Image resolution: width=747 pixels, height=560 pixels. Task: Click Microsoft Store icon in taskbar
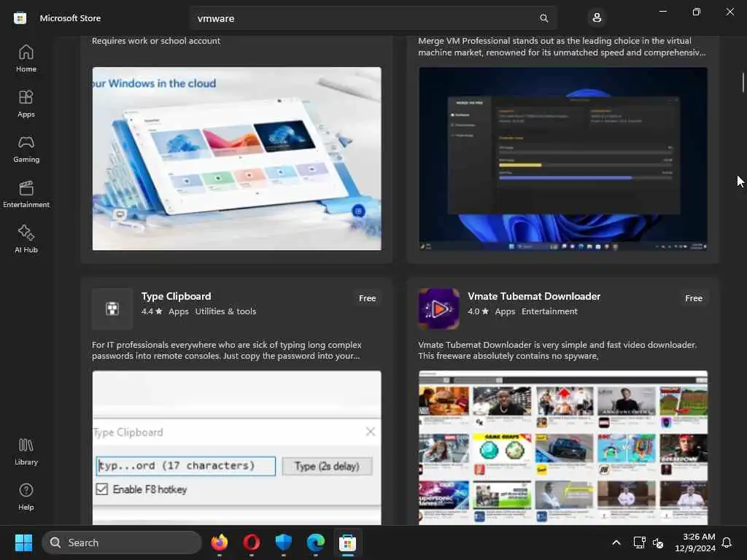coord(348,542)
